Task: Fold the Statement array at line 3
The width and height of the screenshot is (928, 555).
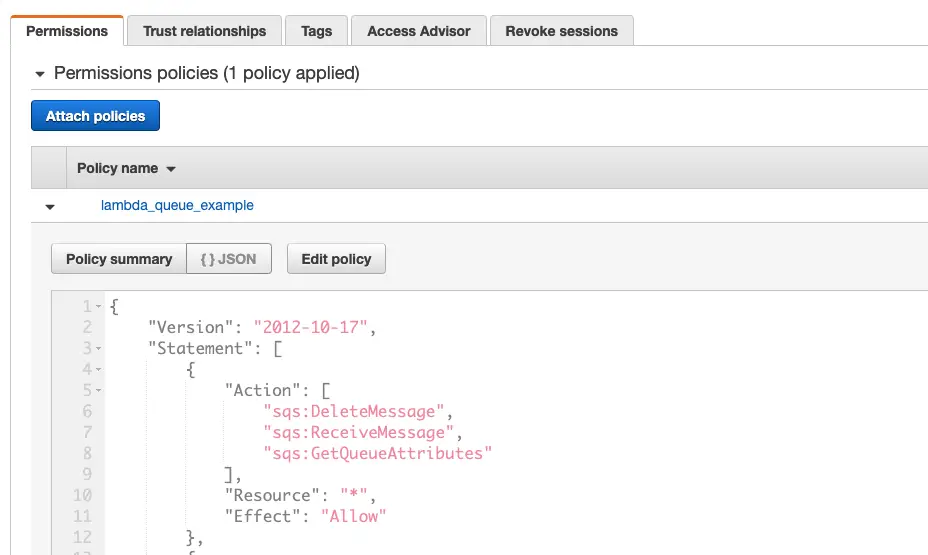Action: point(99,348)
